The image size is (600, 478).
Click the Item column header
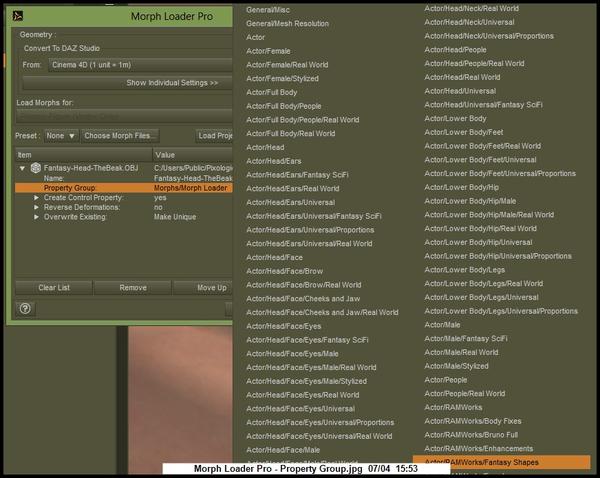(84, 155)
